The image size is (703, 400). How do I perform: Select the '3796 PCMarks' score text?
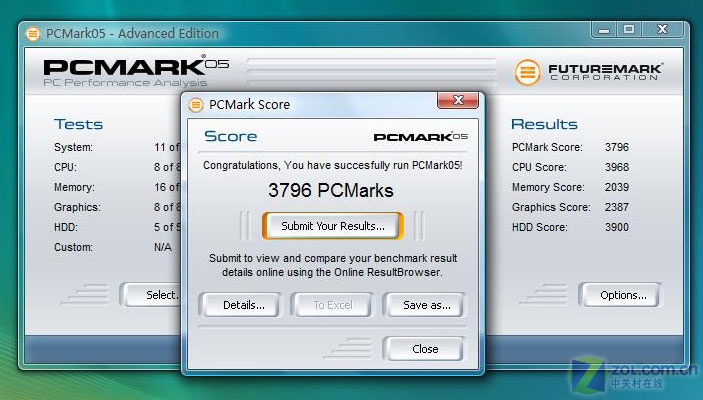pyautogui.click(x=331, y=191)
